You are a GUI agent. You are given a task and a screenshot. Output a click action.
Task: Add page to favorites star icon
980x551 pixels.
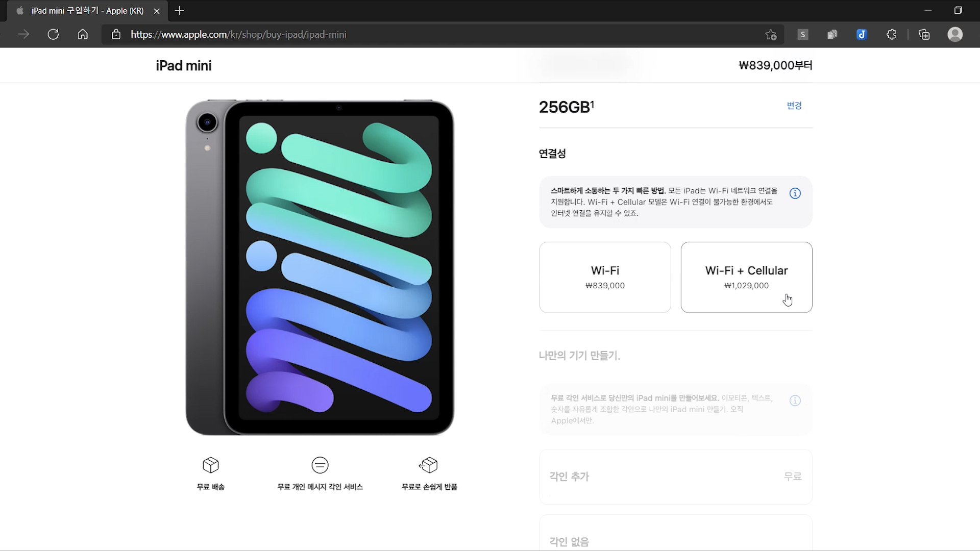771,35
